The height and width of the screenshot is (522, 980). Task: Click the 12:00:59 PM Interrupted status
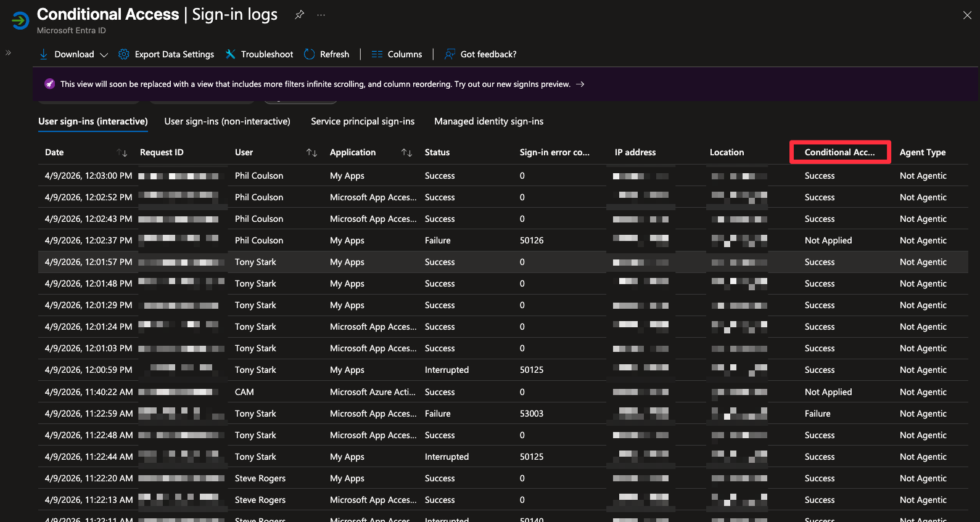pos(447,370)
